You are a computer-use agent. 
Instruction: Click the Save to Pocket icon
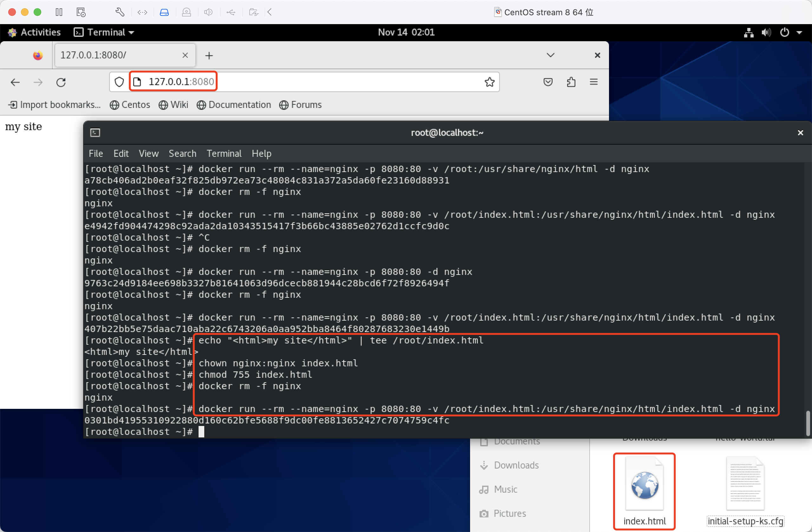click(548, 82)
